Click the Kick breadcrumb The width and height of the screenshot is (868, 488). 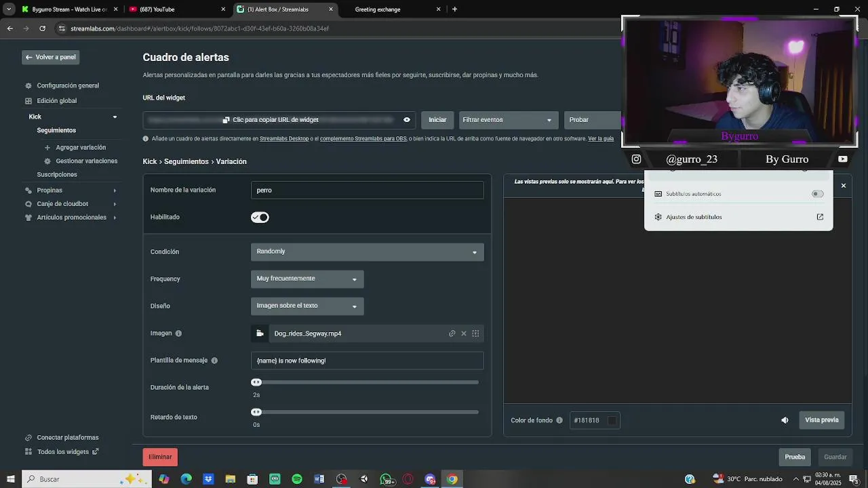click(x=150, y=161)
